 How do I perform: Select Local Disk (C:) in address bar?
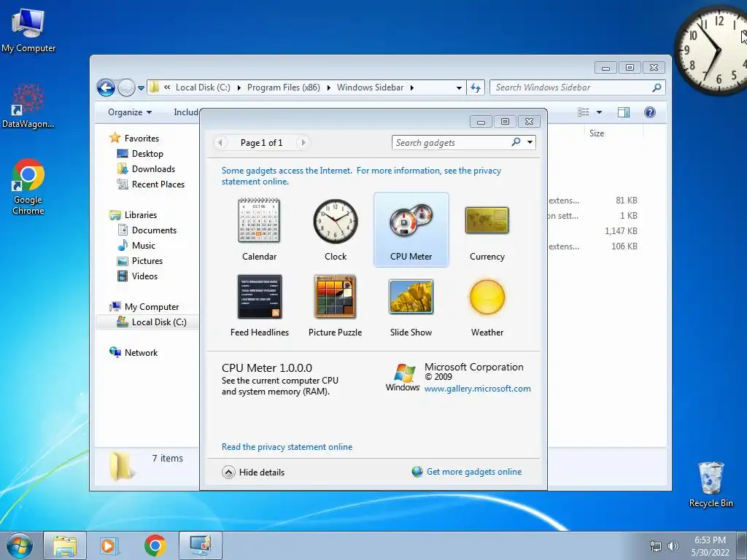[x=203, y=87]
